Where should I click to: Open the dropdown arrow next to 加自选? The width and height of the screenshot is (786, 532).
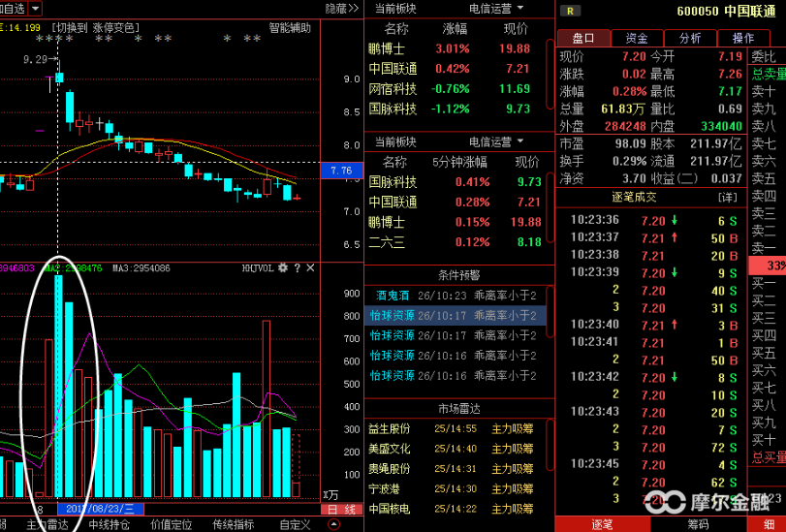[x=35, y=8]
